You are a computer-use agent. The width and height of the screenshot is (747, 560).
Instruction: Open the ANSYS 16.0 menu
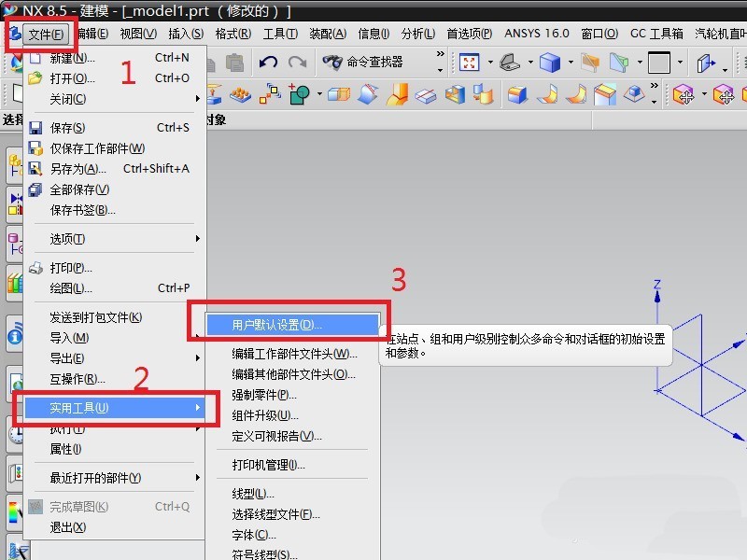(537, 33)
